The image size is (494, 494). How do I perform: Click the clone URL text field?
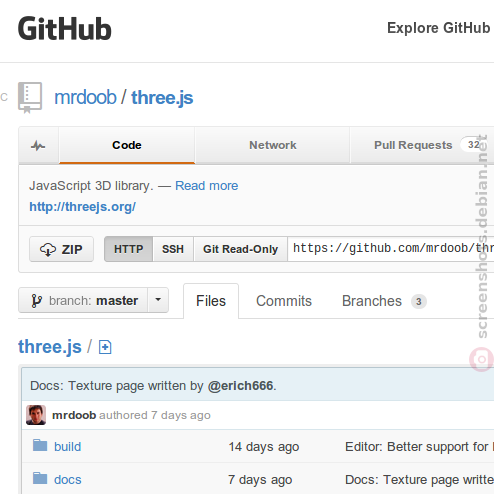click(x=391, y=249)
